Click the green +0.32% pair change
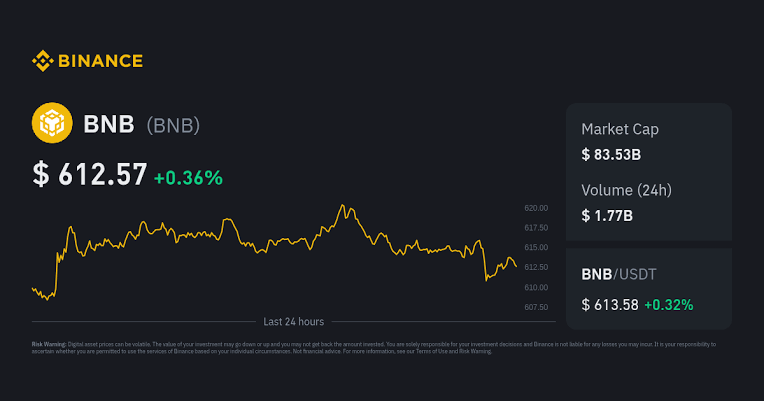764x401 pixels. pyautogui.click(x=668, y=305)
